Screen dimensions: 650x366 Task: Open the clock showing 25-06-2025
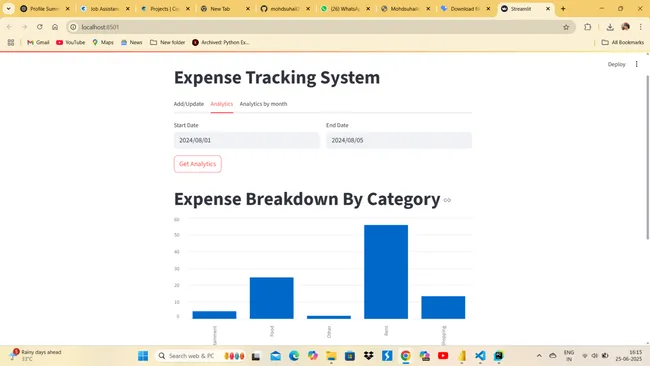tap(629, 356)
